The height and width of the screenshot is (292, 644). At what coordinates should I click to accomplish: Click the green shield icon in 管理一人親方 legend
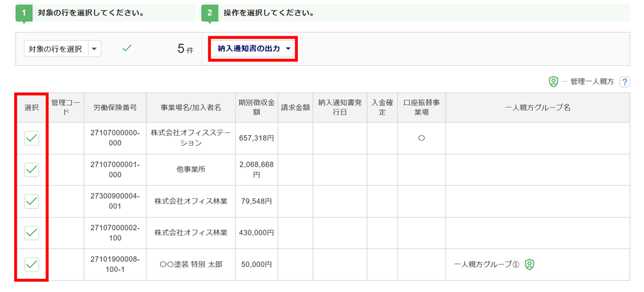(553, 81)
